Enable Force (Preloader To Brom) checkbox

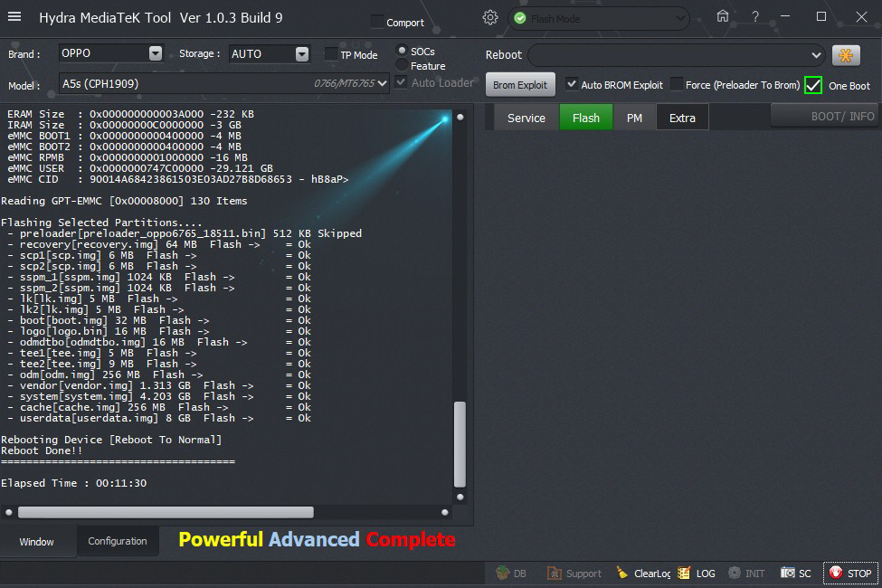click(676, 84)
